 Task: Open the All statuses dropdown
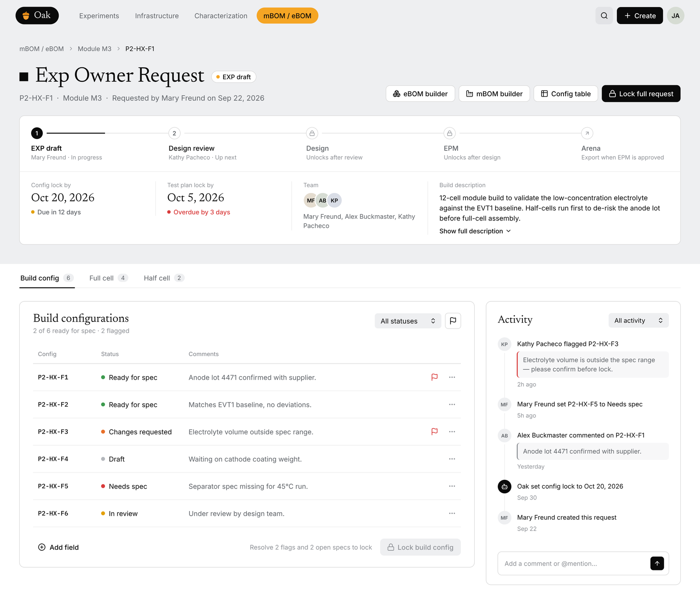point(408,321)
